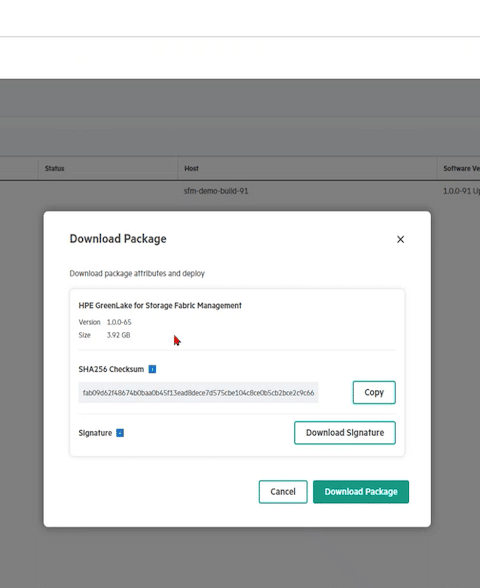
Task: Click the Download Signature button
Action: [x=345, y=433]
